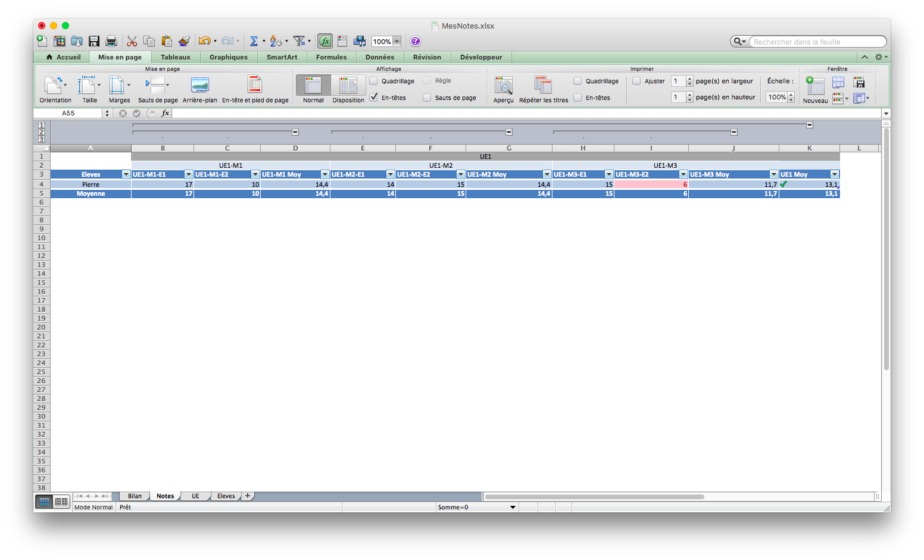The image size is (924, 560).
Task: Click the search field Rechercher dans la feuille
Action: click(x=816, y=42)
